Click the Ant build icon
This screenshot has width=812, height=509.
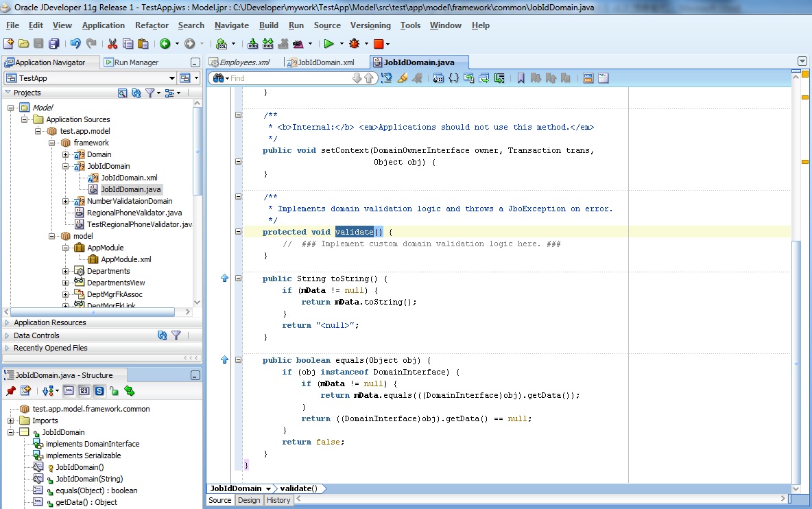[x=298, y=44]
